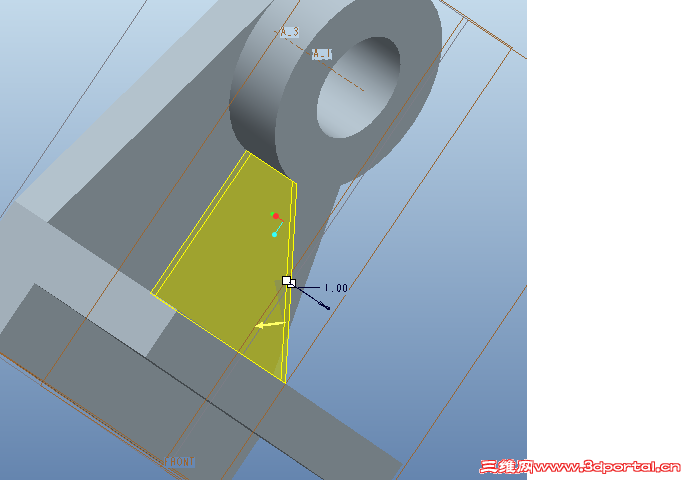Click the A_3 axis label
This screenshot has width=700, height=480.
(x=289, y=32)
